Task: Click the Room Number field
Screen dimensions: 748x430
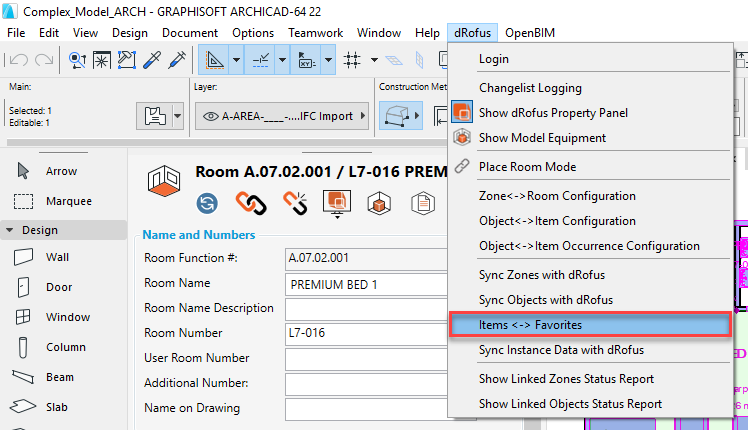Action: pyautogui.click(x=365, y=333)
